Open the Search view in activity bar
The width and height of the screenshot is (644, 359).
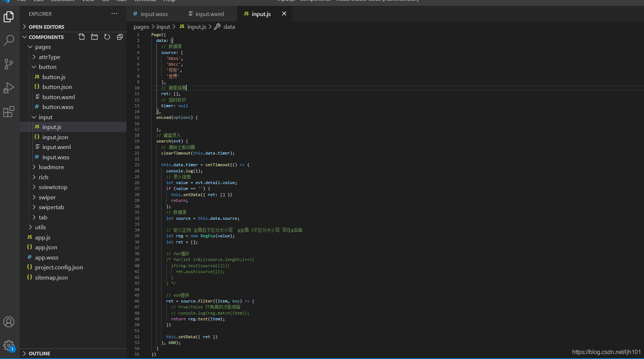pos(9,40)
